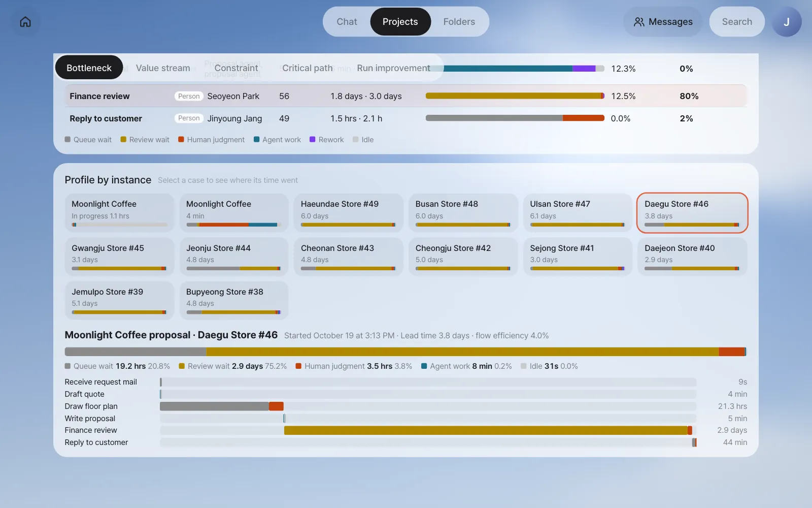Viewport: 812px width, 508px height.
Task: Click Queue wait swatch in top legend
Action: point(67,139)
